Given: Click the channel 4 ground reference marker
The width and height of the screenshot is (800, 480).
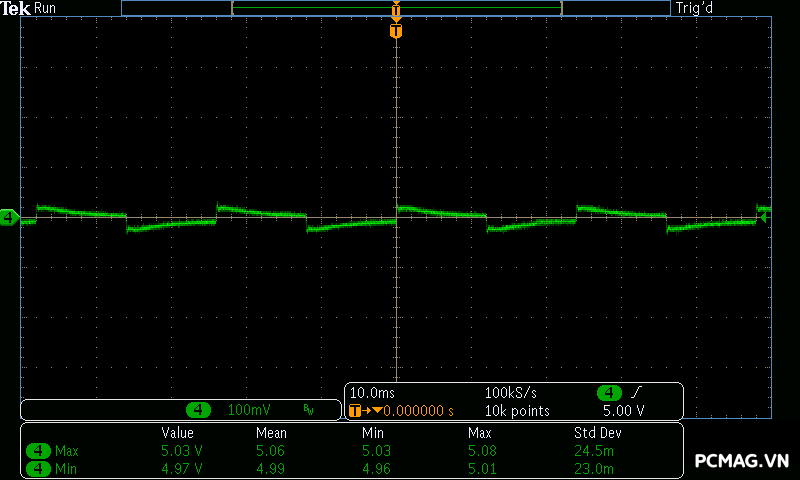Looking at the screenshot, I should [x=9, y=217].
